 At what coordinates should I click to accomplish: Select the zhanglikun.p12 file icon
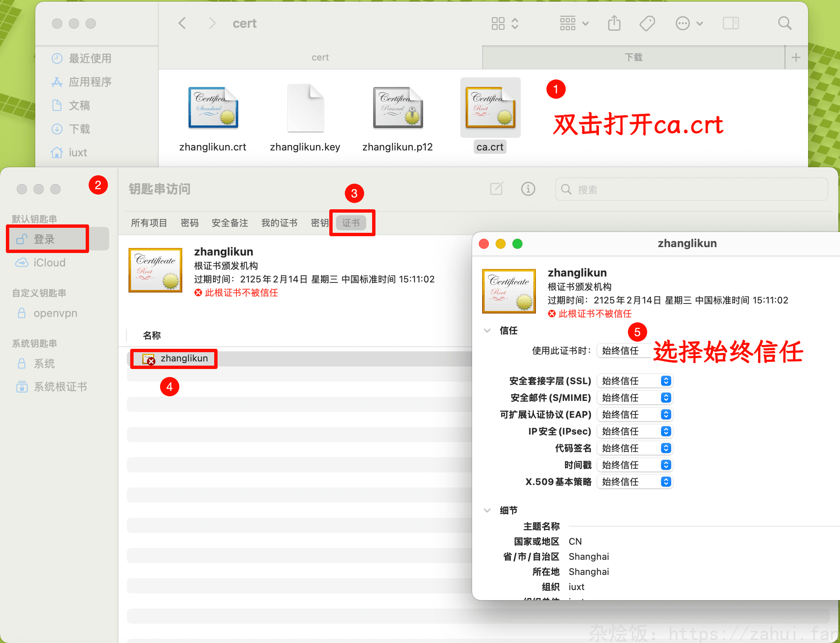398,108
